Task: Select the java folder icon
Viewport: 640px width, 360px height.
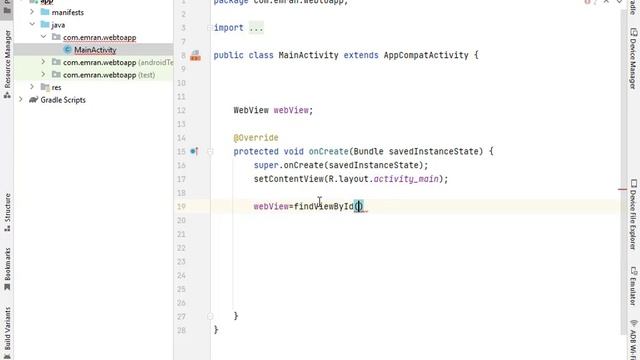Action: 45,24
